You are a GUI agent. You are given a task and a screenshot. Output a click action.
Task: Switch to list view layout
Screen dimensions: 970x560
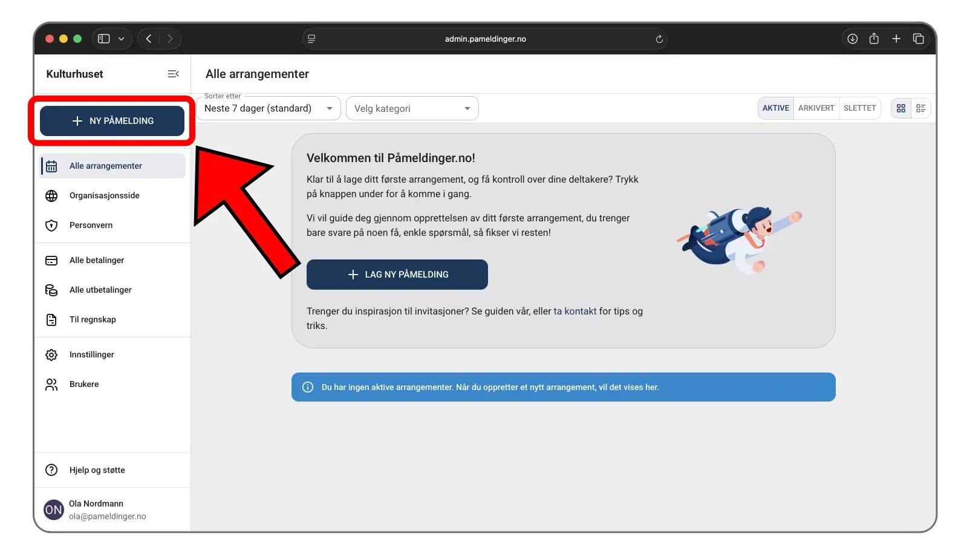(920, 108)
